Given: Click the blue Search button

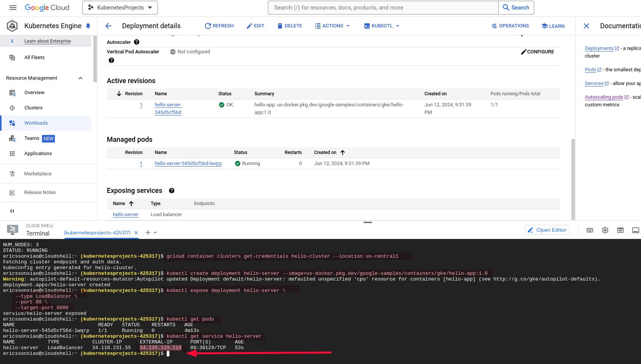Looking at the screenshot, I should click(x=516, y=8).
